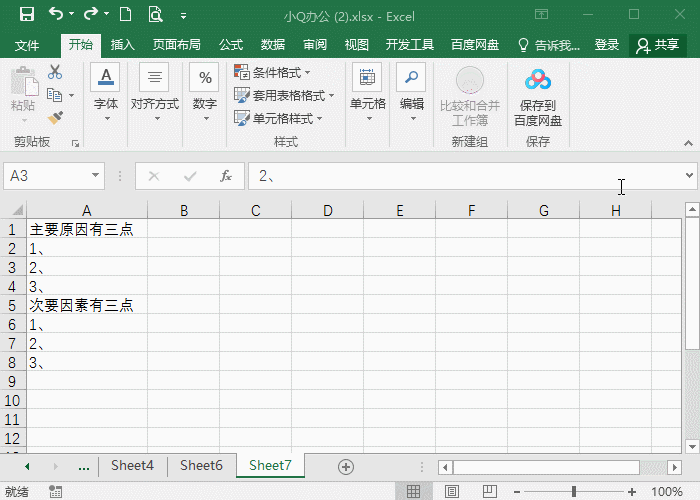Open the clipboard pane dialog launcher
The width and height of the screenshot is (700, 500).
click(x=75, y=143)
